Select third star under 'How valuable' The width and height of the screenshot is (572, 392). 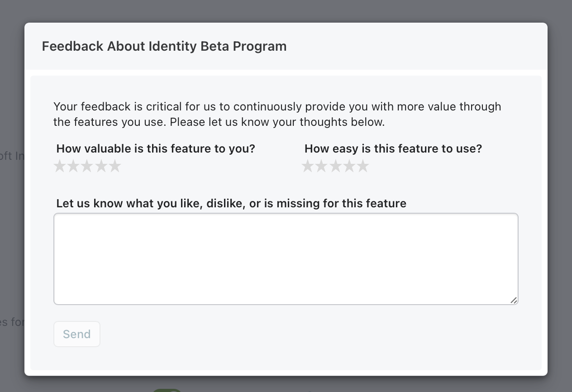[x=87, y=166]
